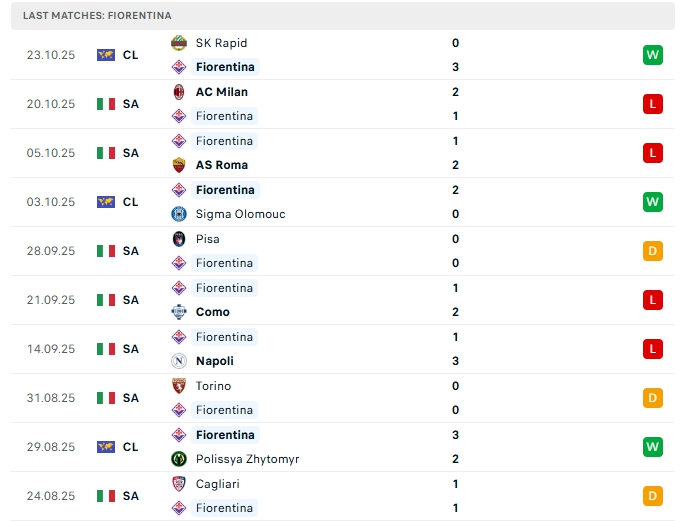Click the AS Roma club crest
This screenshot has width=687, height=521.
pyautogui.click(x=179, y=165)
